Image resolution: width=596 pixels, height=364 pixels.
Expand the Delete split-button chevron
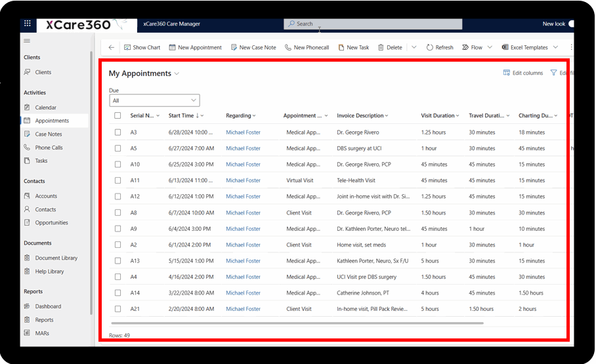pos(414,47)
